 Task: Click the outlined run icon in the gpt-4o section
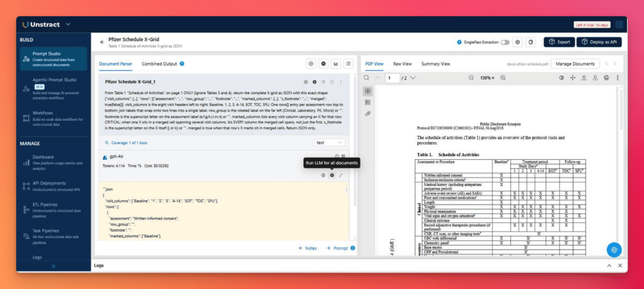point(323,175)
